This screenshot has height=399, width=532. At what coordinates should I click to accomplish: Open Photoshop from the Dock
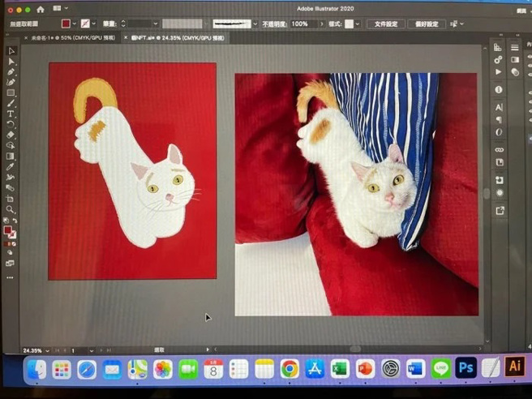tap(466, 368)
